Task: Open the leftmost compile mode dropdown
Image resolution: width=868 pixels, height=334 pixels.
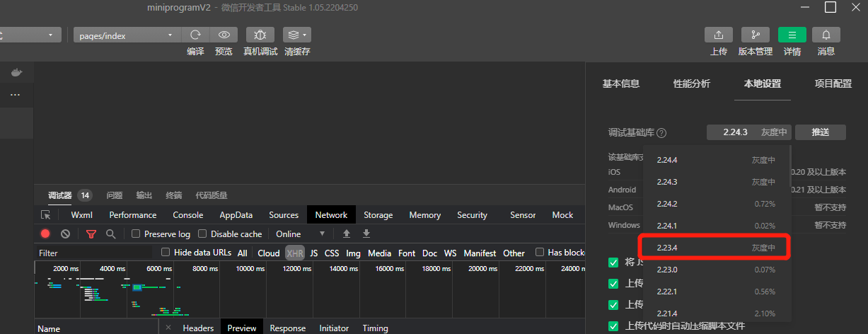Action: 29,35
